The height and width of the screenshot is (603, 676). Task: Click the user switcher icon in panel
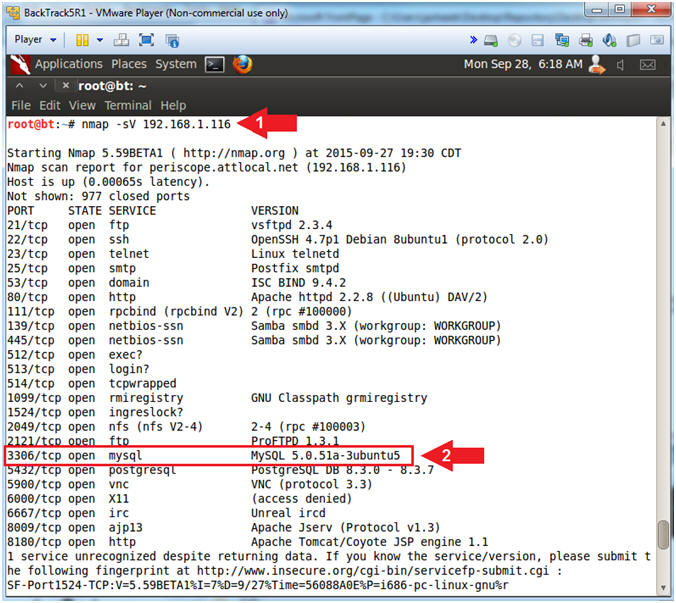tap(597, 65)
